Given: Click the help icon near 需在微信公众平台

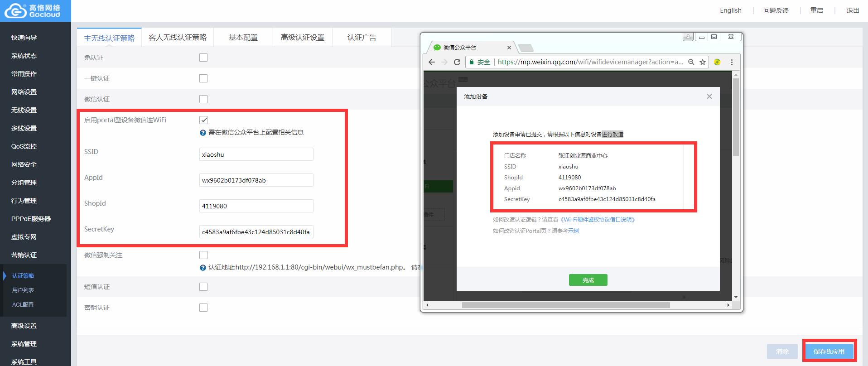Looking at the screenshot, I should [203, 133].
